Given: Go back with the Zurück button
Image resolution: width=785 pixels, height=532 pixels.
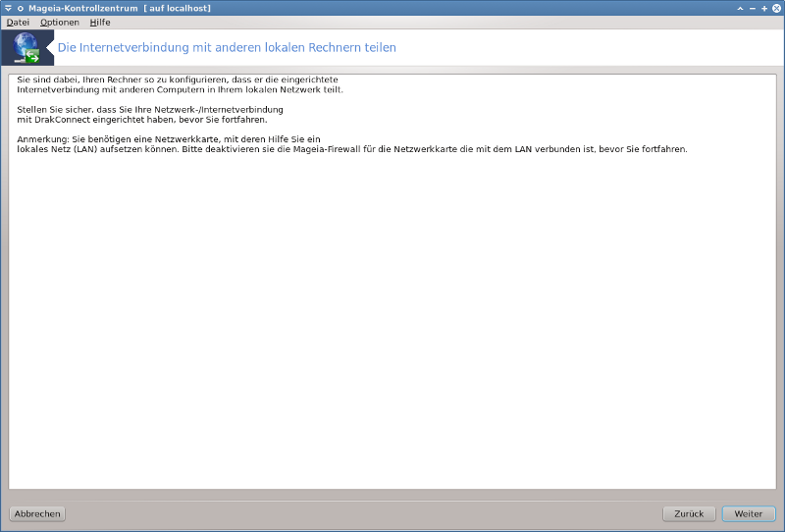Looking at the screenshot, I should coord(689,513).
